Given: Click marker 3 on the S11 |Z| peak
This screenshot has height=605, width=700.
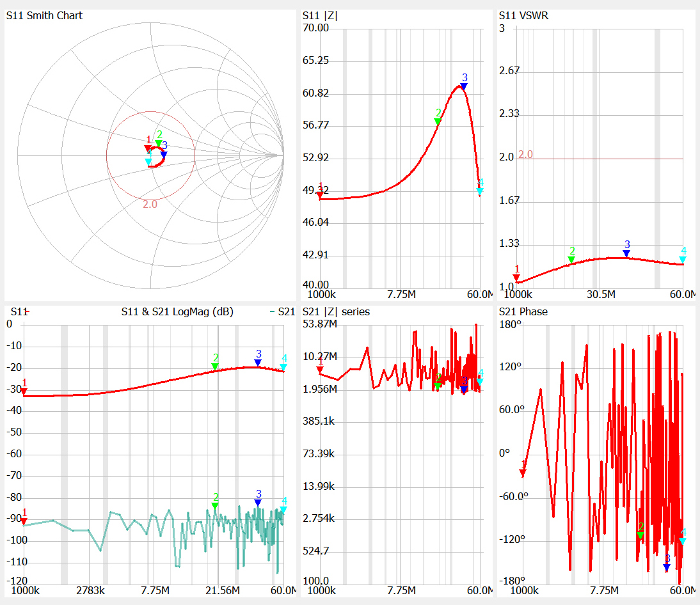Looking at the screenshot, I should coord(464,86).
